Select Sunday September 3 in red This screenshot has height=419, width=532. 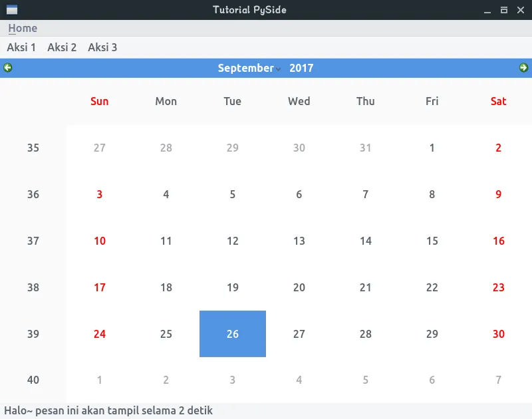[x=99, y=194]
